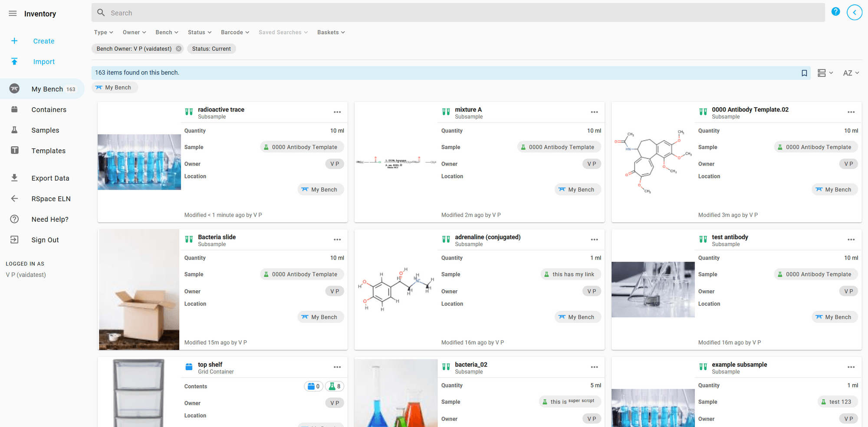Remove the Bench Owner V P filter chip

point(178,49)
